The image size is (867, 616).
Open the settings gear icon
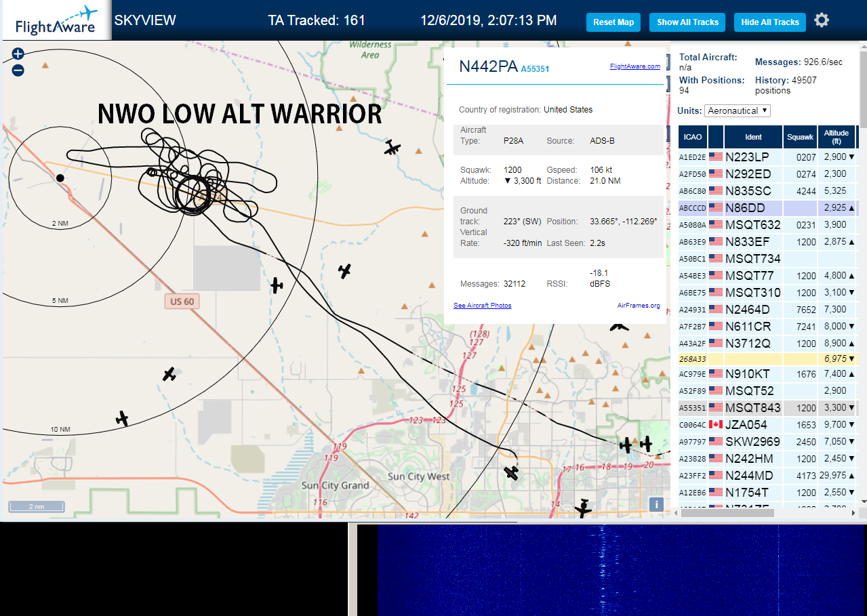822,20
